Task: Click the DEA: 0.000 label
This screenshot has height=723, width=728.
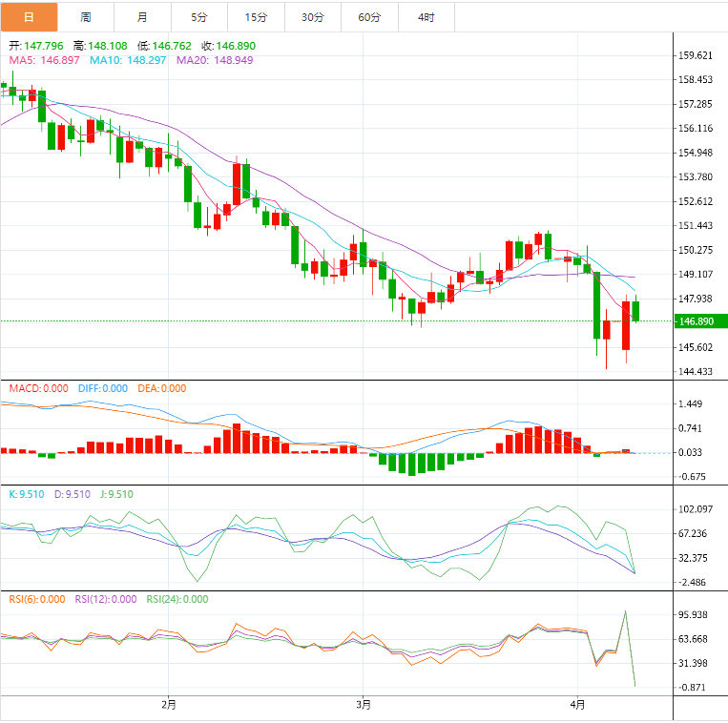Action: (x=162, y=388)
